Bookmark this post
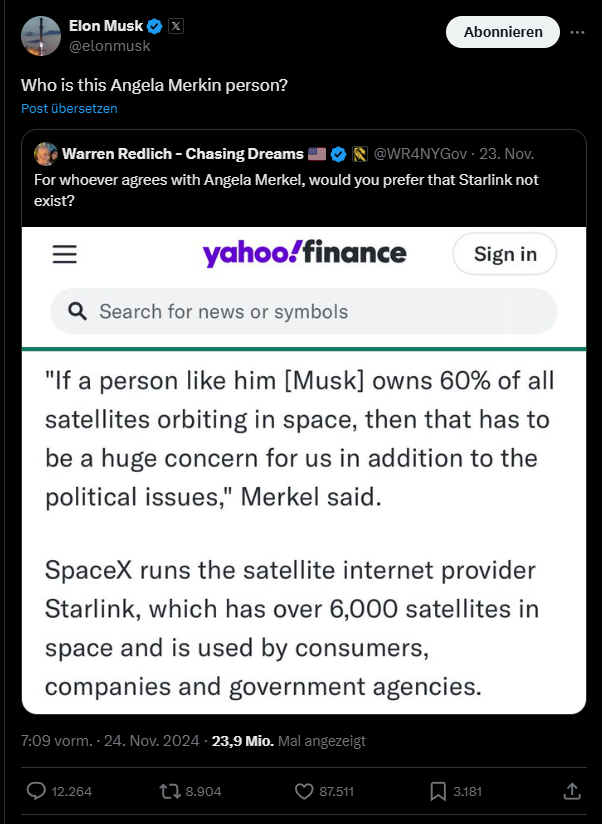The image size is (602, 824). point(438,791)
